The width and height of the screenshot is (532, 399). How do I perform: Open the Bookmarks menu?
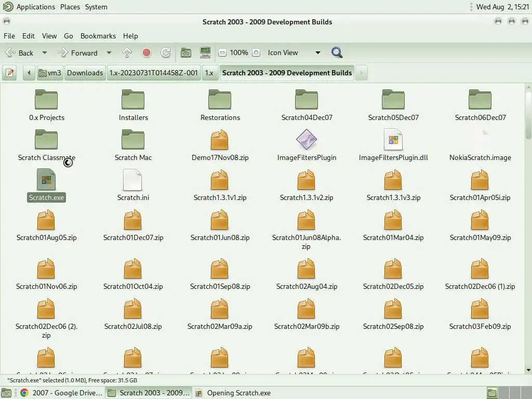click(98, 36)
